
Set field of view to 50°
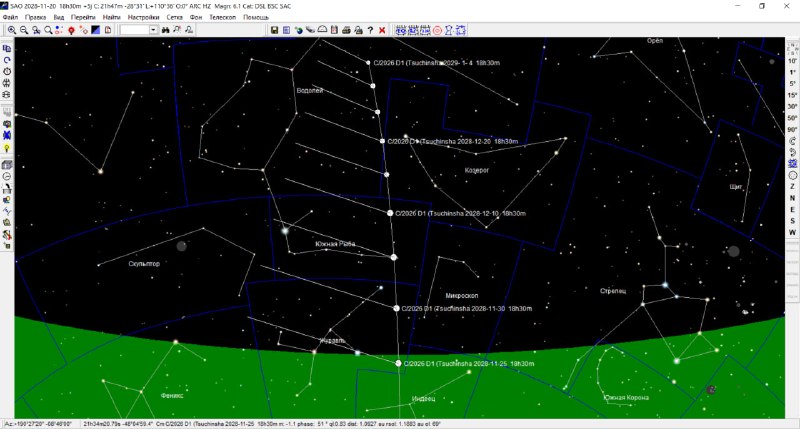coord(792,118)
